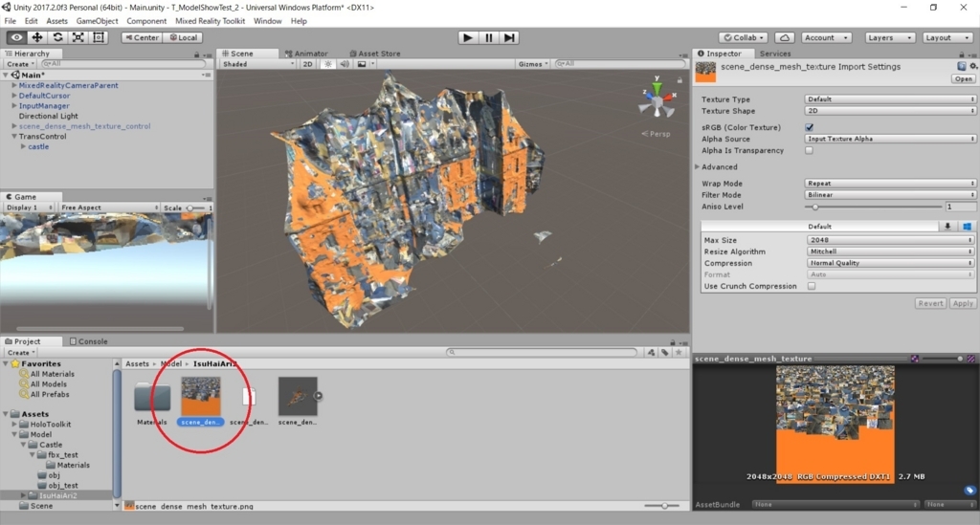This screenshot has width=980, height=525.
Task: Open the Compression quality dropdown
Action: point(890,263)
